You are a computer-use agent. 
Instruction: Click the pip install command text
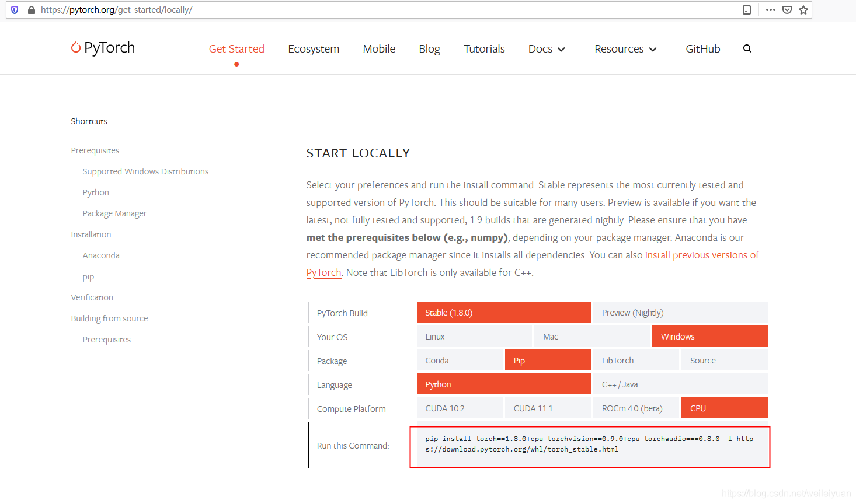click(x=589, y=444)
